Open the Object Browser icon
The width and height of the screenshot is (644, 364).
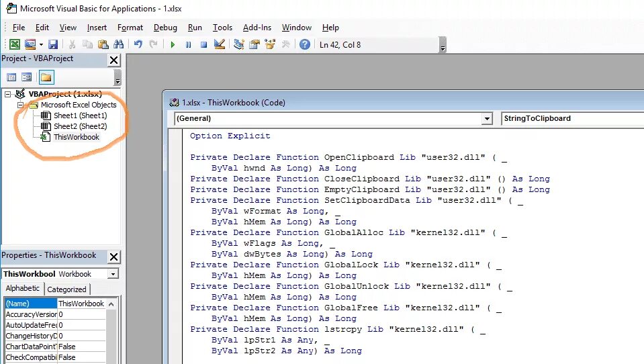tap(270, 44)
